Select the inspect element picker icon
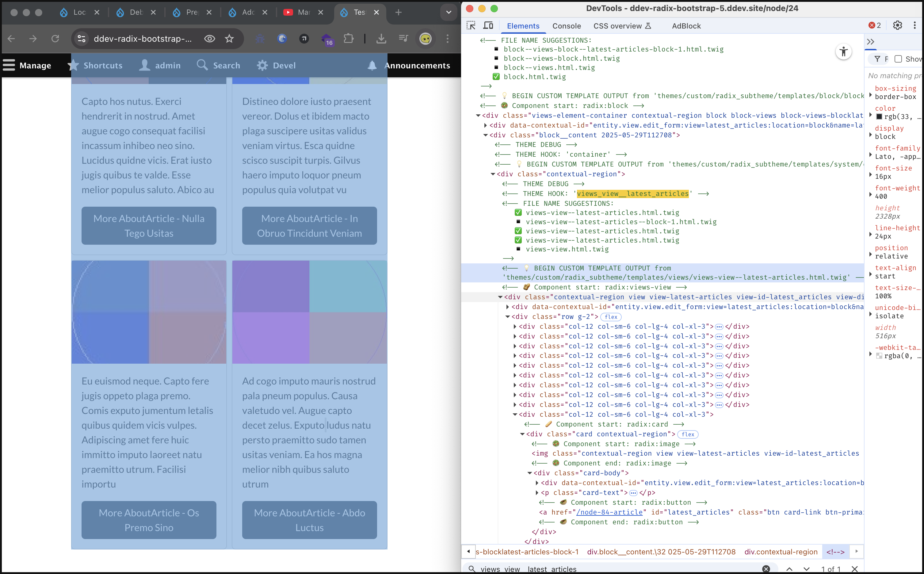924x574 pixels. (x=471, y=25)
